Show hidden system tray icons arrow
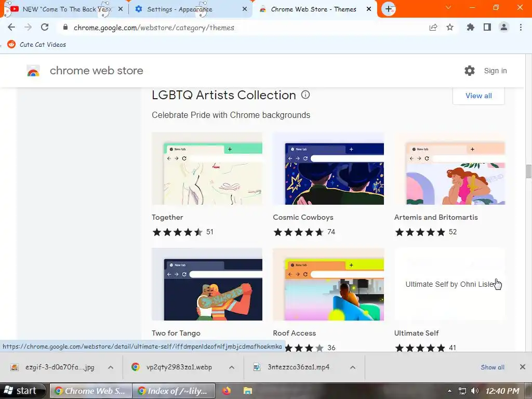Image resolution: width=532 pixels, height=399 pixels. (449, 391)
